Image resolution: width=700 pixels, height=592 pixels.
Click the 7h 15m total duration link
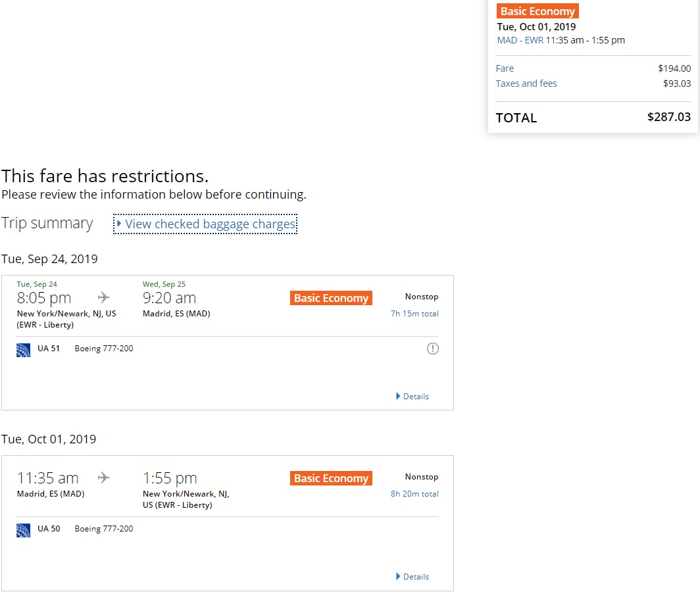pyautogui.click(x=414, y=314)
